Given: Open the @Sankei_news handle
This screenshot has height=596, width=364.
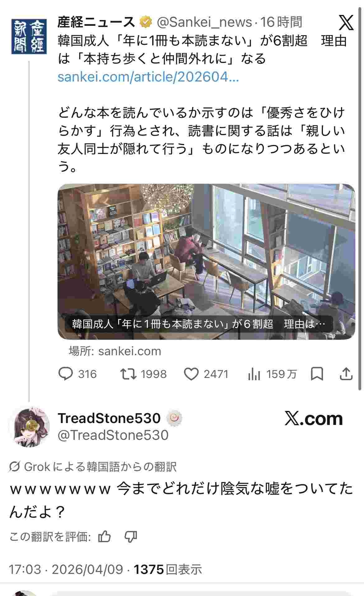Looking at the screenshot, I should pos(204,22).
